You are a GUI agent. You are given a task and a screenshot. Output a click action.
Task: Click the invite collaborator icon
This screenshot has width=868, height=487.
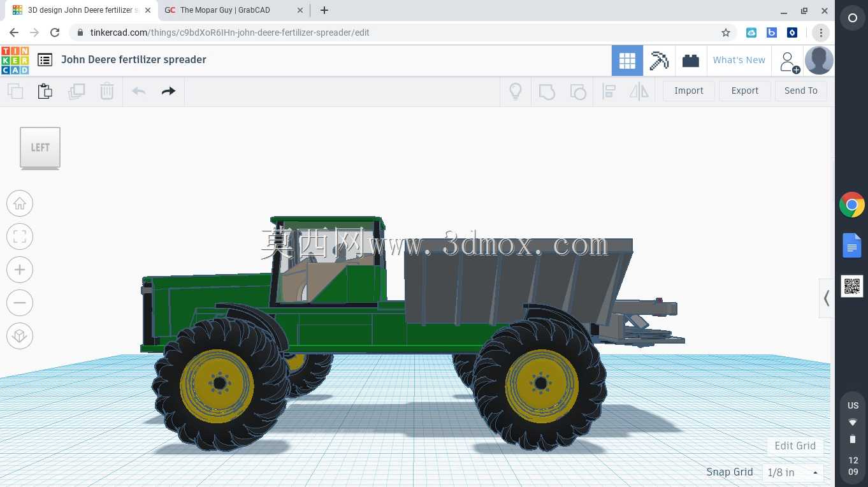(789, 62)
